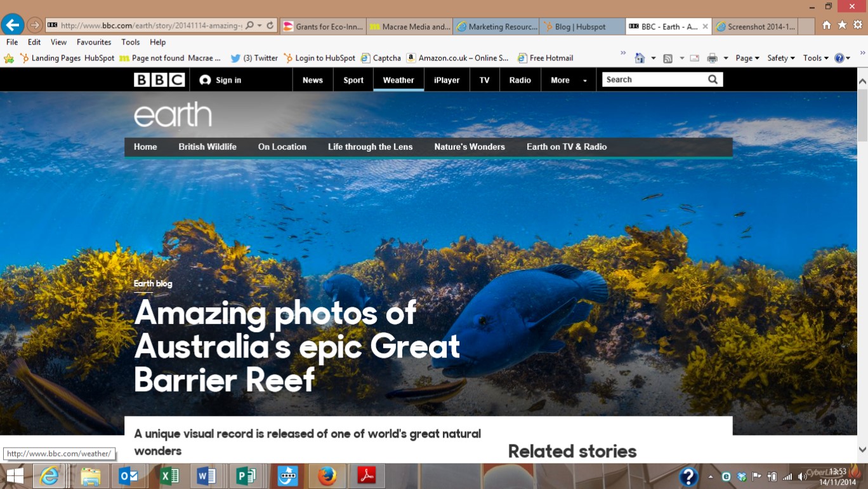Open the gear Tools icon at top right
This screenshot has height=489, width=868.
pos(858,25)
